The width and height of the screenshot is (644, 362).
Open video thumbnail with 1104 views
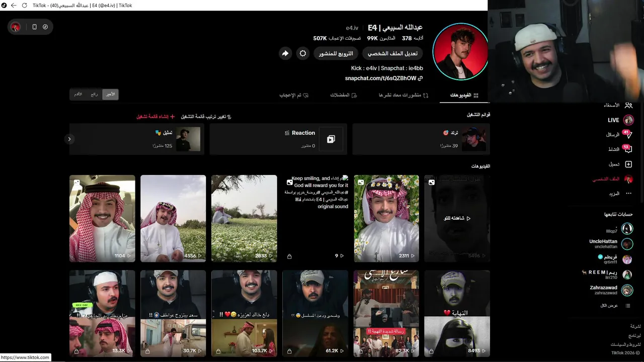point(102,218)
